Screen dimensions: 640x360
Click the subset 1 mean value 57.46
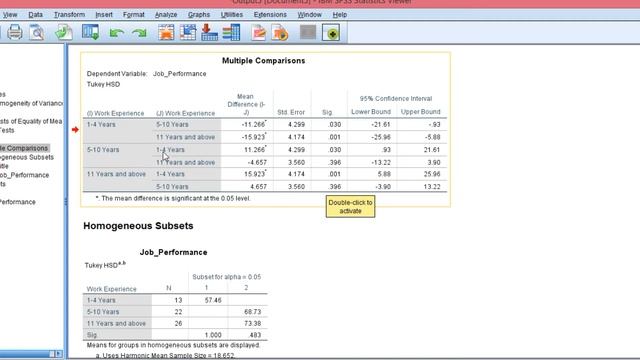[213, 300]
